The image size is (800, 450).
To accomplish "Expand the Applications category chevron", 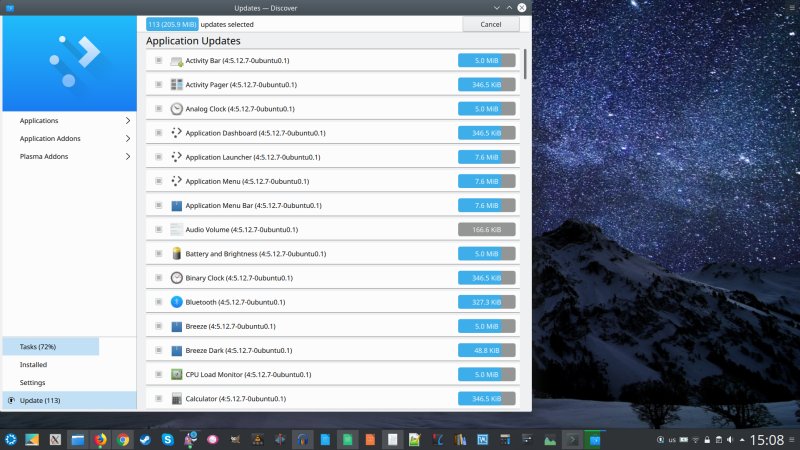I will click(x=128, y=121).
